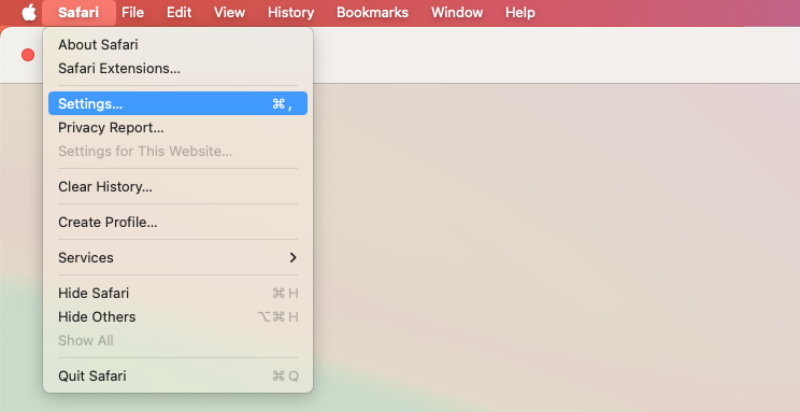Open the File menu

point(133,12)
